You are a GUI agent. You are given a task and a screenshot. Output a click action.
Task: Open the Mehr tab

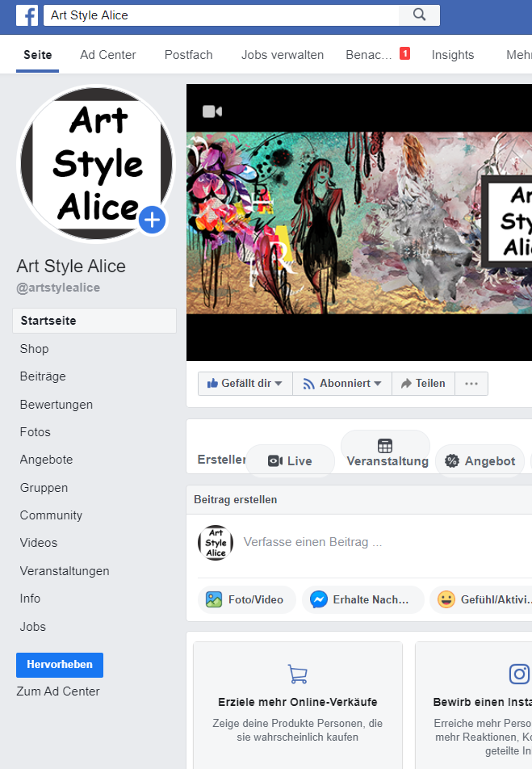pyautogui.click(x=519, y=55)
